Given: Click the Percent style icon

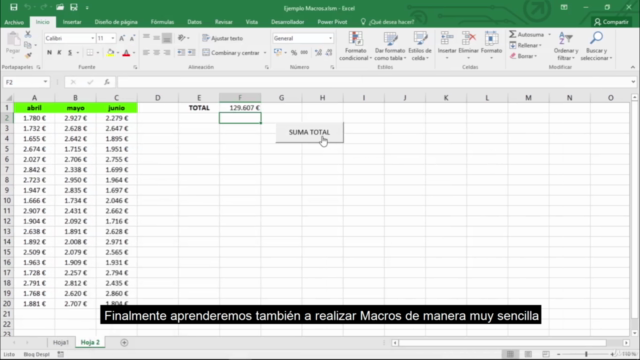Looking at the screenshot, I should pos(294,53).
